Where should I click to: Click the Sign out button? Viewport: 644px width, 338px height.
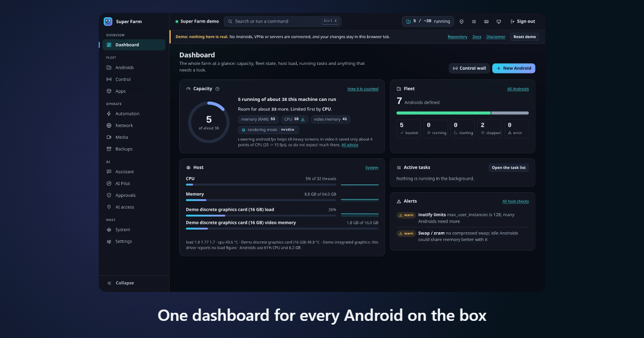(x=523, y=21)
